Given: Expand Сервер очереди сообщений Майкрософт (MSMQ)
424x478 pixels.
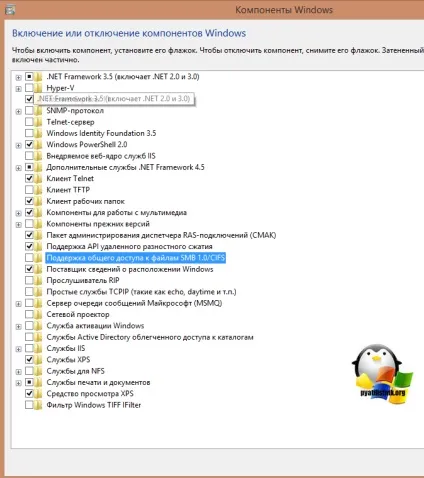Looking at the screenshot, I should tap(18, 304).
